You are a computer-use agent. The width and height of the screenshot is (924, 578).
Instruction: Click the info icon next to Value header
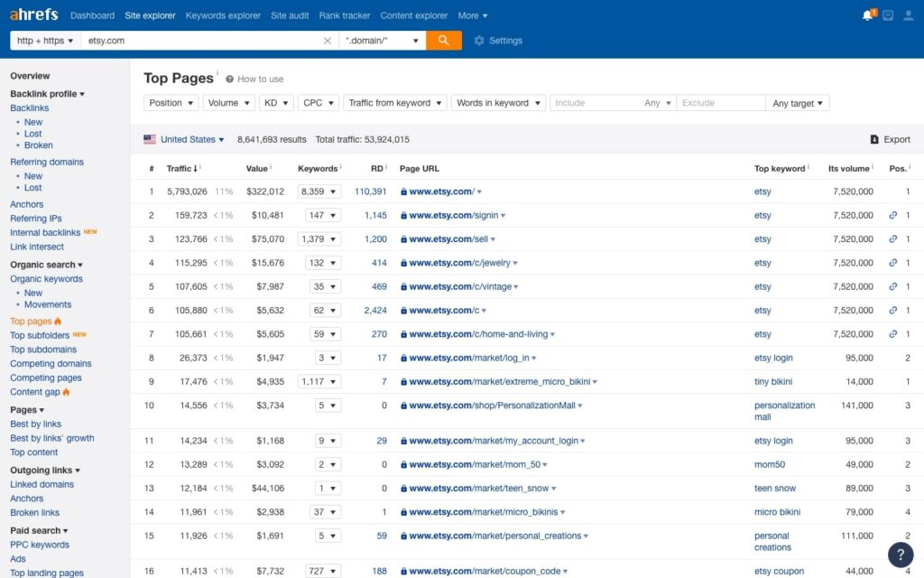tap(271, 167)
